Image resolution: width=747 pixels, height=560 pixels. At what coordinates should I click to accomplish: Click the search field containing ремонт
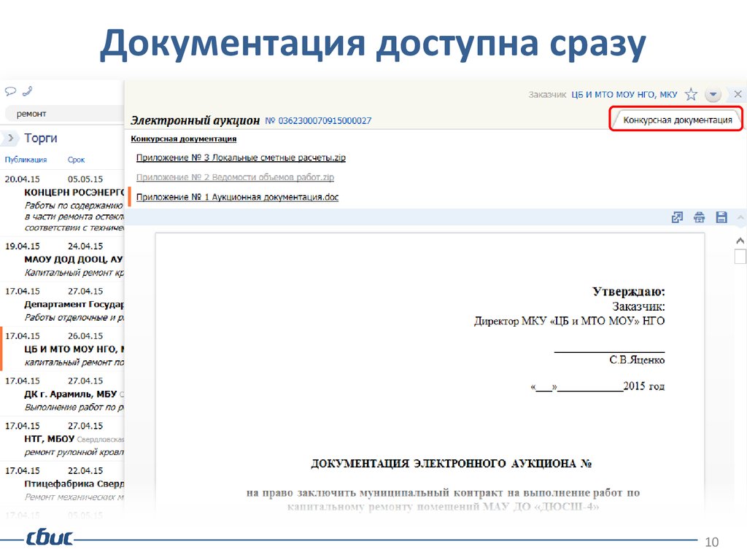click(62, 114)
